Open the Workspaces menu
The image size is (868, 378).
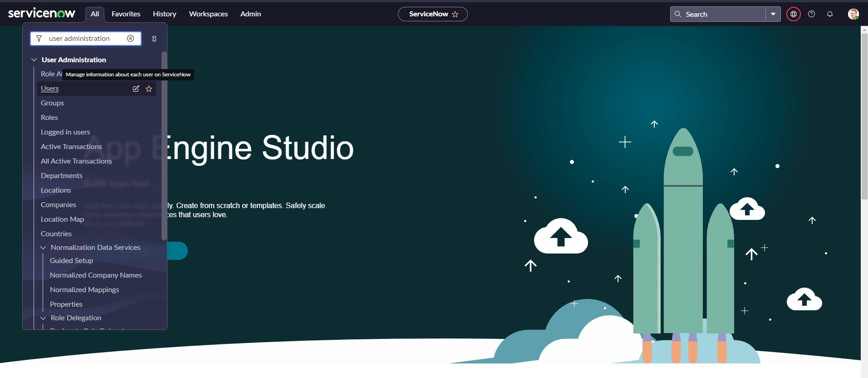208,14
